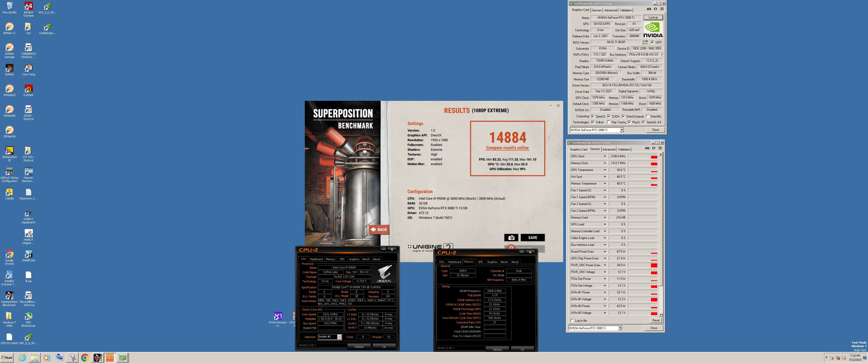Click clock in system tray
Image resolution: width=868 pixels, height=363 pixels.
[x=855, y=358]
